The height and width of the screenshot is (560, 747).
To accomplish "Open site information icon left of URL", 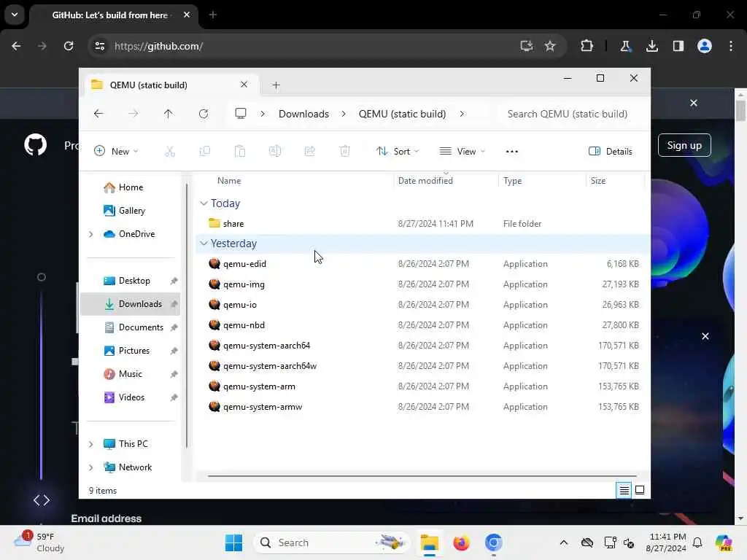I will (x=99, y=46).
